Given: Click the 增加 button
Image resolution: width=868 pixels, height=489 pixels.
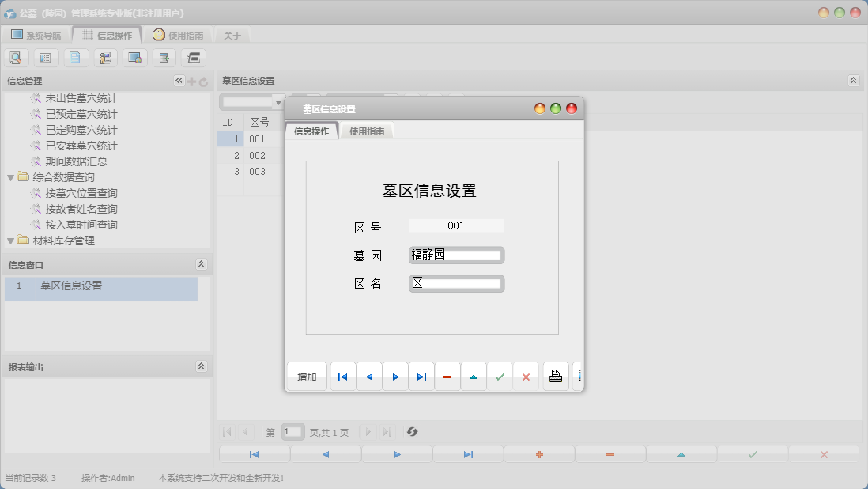Looking at the screenshot, I should pyautogui.click(x=307, y=377).
